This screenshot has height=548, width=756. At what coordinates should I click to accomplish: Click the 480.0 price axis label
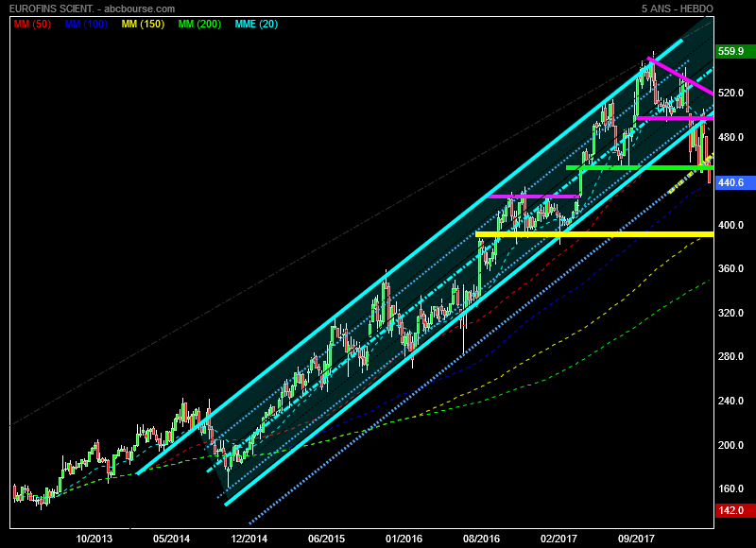point(730,137)
